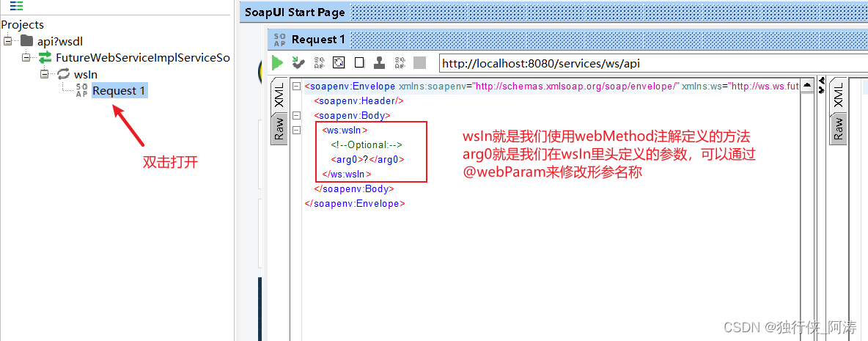868x341 pixels.
Task: Select the response XML view tab
Action: (838, 95)
